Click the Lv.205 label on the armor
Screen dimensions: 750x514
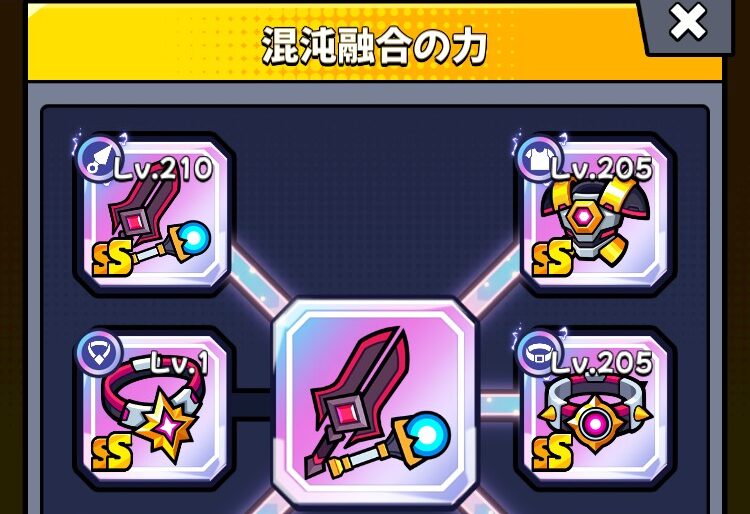pos(602,168)
